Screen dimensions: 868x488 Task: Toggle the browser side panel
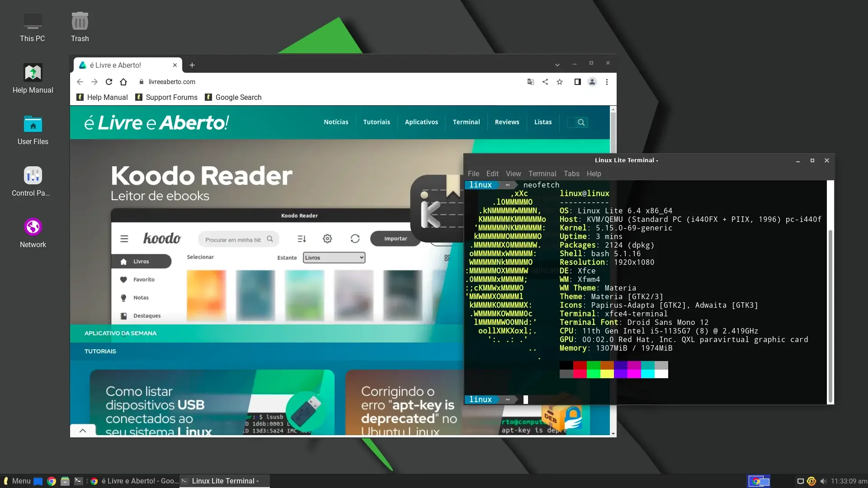click(x=577, y=82)
